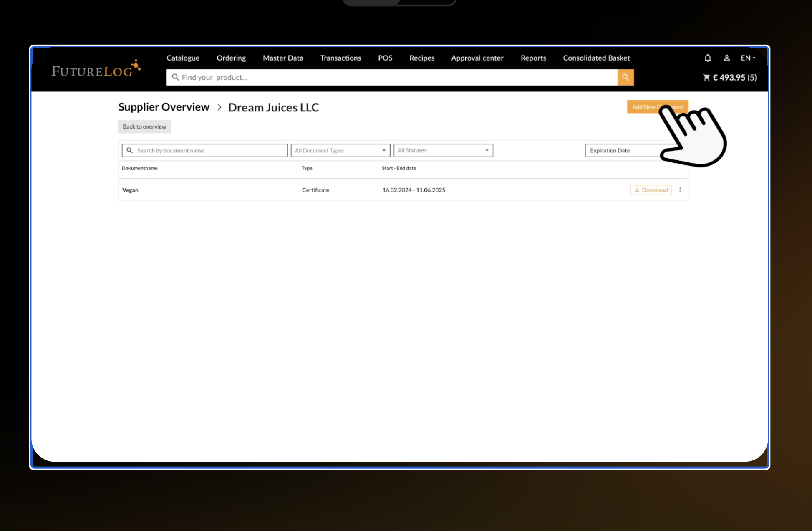Click the notification bell icon
Image resolution: width=812 pixels, height=531 pixels.
tap(708, 58)
